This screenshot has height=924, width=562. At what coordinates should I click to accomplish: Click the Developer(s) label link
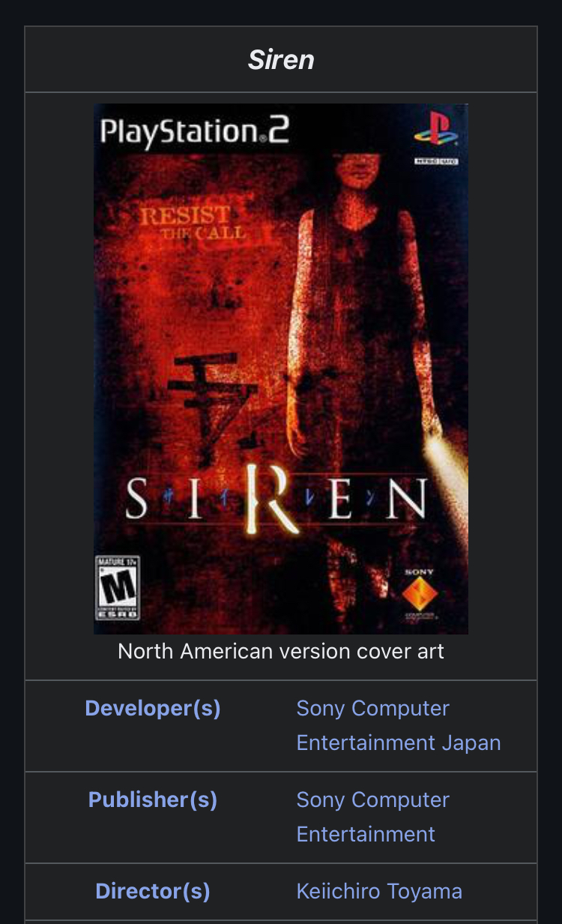(x=153, y=708)
